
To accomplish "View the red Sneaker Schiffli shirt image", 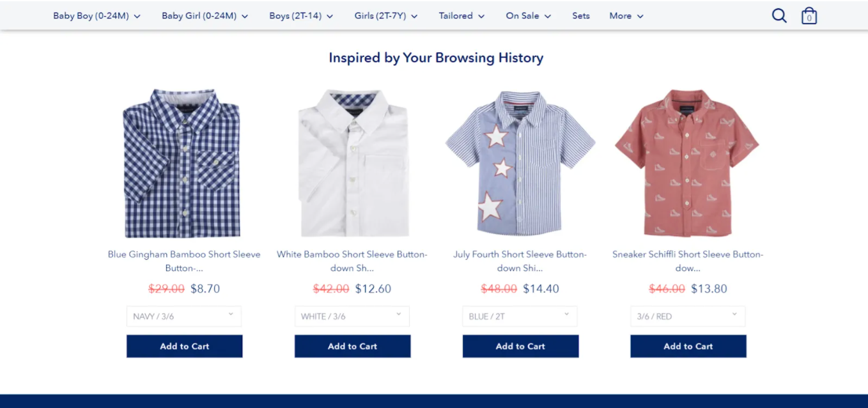I will 687,163.
